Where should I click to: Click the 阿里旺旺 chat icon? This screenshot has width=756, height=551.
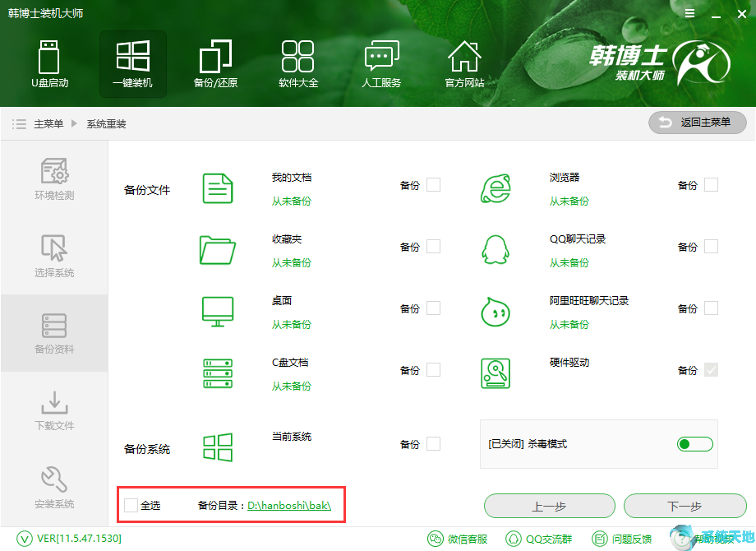496,312
